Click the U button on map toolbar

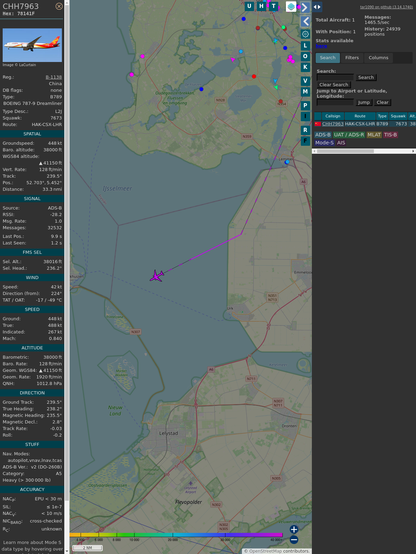(250, 6)
